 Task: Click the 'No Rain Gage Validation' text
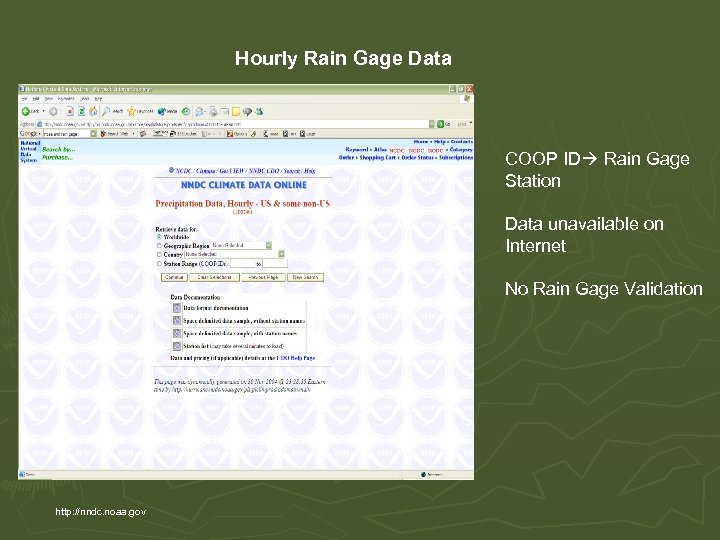tap(604, 289)
